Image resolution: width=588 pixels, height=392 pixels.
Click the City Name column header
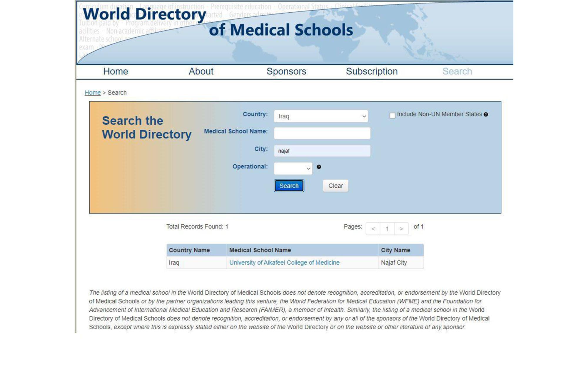[x=401, y=250]
